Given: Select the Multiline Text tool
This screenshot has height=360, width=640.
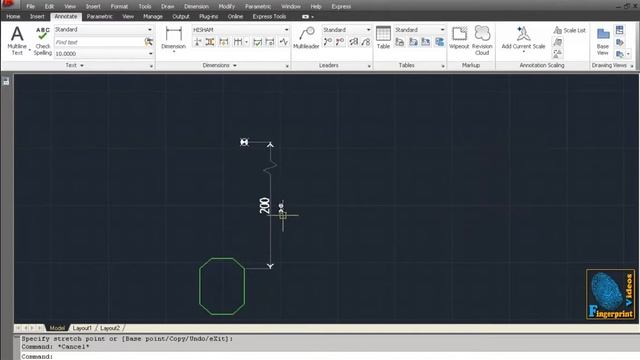Looking at the screenshot, I should tap(17, 40).
